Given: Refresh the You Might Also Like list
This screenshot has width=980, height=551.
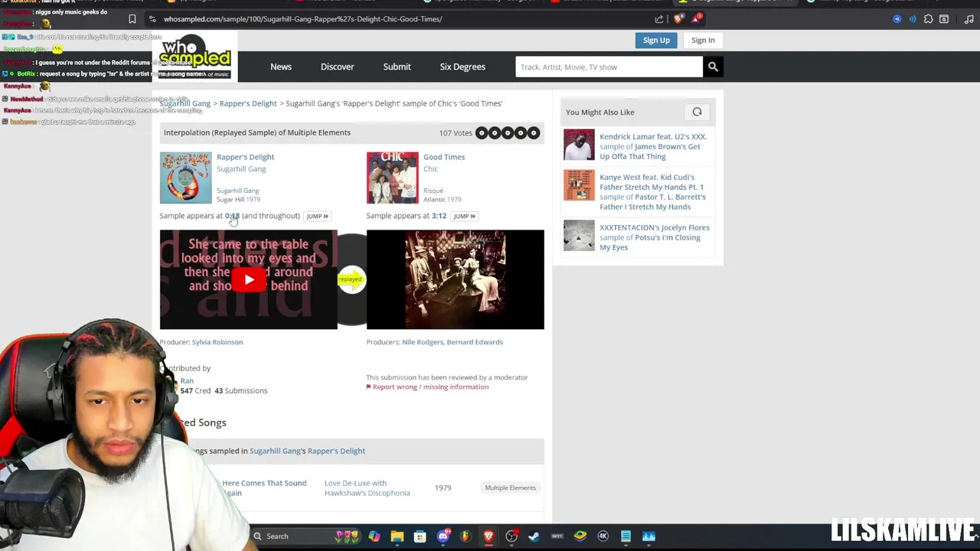Looking at the screenshot, I should pyautogui.click(x=697, y=112).
